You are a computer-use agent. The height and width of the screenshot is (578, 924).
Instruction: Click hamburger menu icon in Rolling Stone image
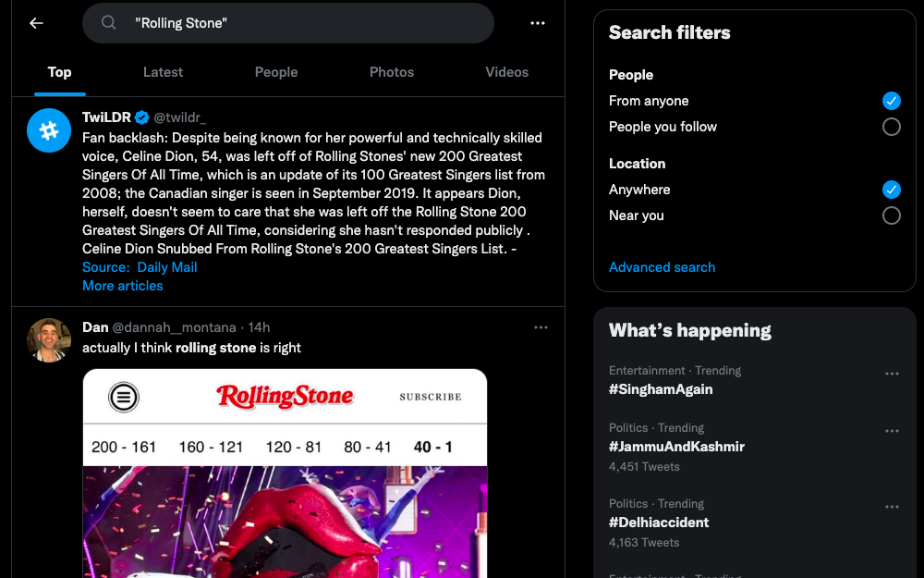(x=124, y=397)
